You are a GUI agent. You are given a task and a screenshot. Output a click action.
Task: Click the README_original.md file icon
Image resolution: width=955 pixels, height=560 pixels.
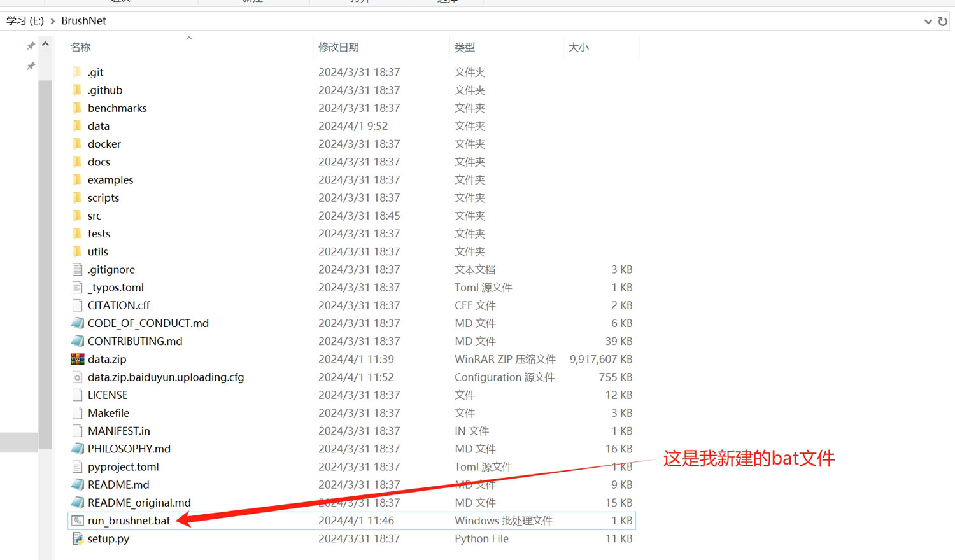(x=77, y=502)
